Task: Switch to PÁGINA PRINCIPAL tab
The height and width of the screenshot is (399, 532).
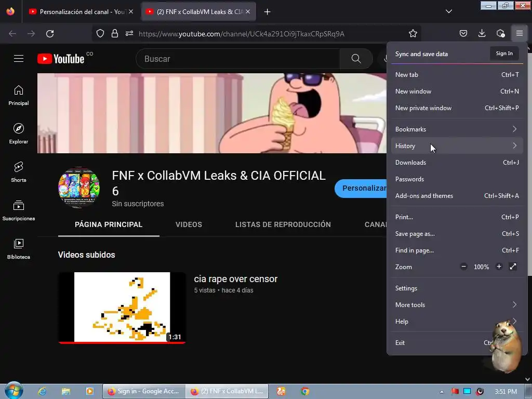Action: point(109,224)
